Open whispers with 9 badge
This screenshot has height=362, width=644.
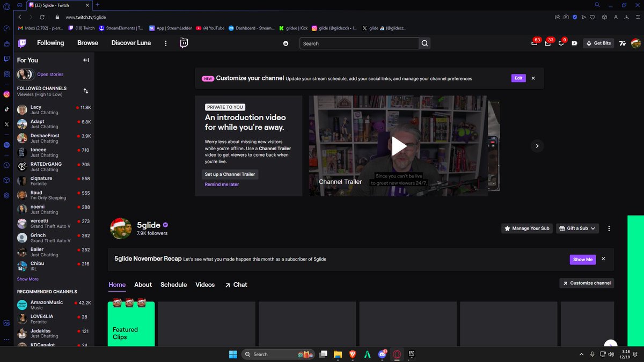(x=561, y=43)
